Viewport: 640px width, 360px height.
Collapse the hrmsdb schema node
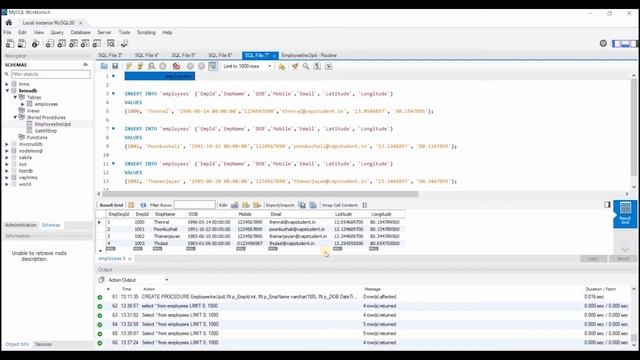click(7, 91)
